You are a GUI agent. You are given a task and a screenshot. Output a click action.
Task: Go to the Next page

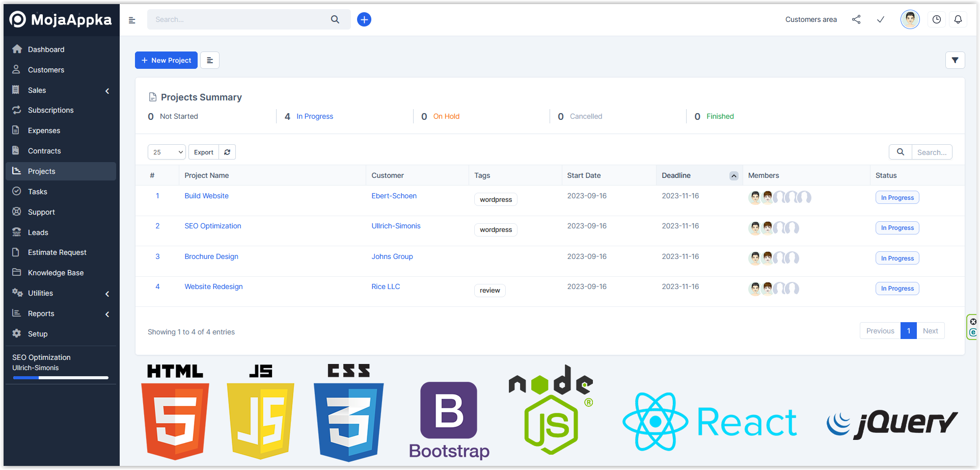(x=930, y=331)
